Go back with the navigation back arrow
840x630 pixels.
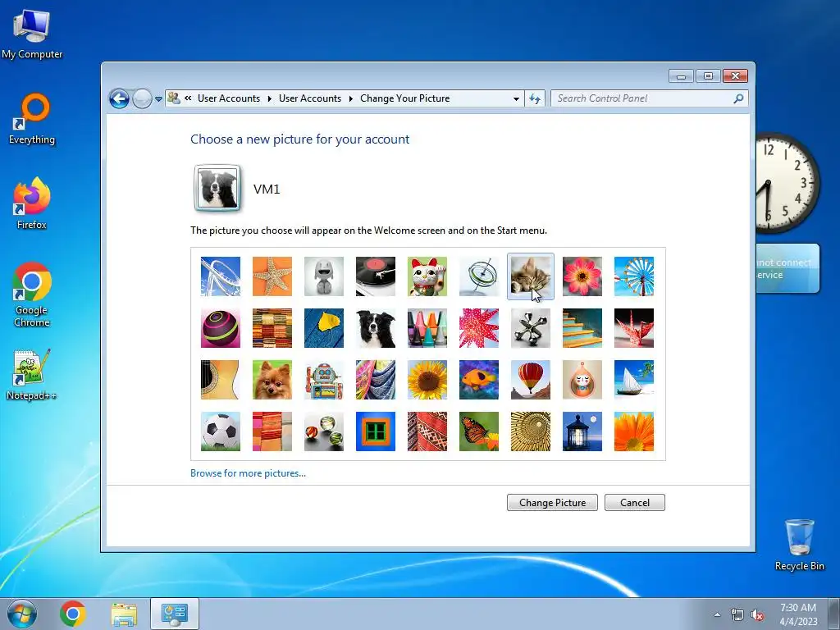(x=119, y=98)
